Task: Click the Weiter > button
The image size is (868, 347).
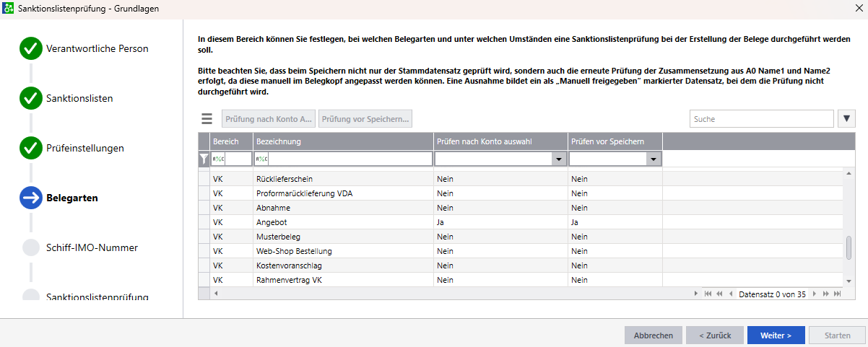Action: click(776, 335)
